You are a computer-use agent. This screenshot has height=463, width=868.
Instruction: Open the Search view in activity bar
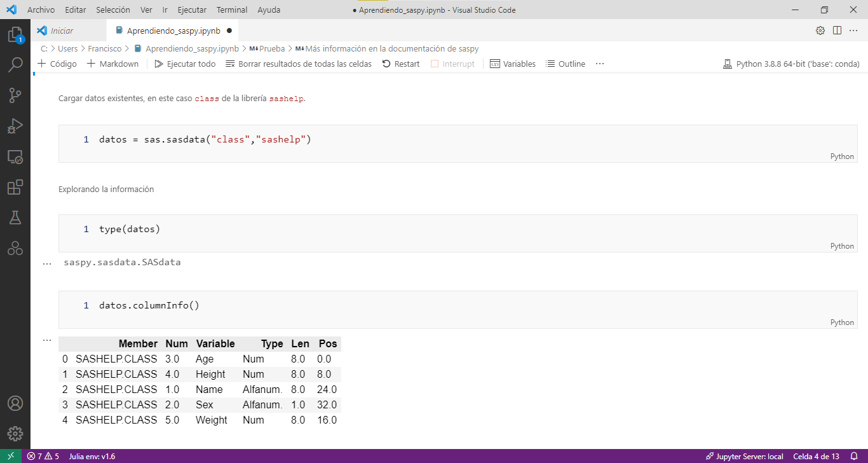[x=15, y=65]
